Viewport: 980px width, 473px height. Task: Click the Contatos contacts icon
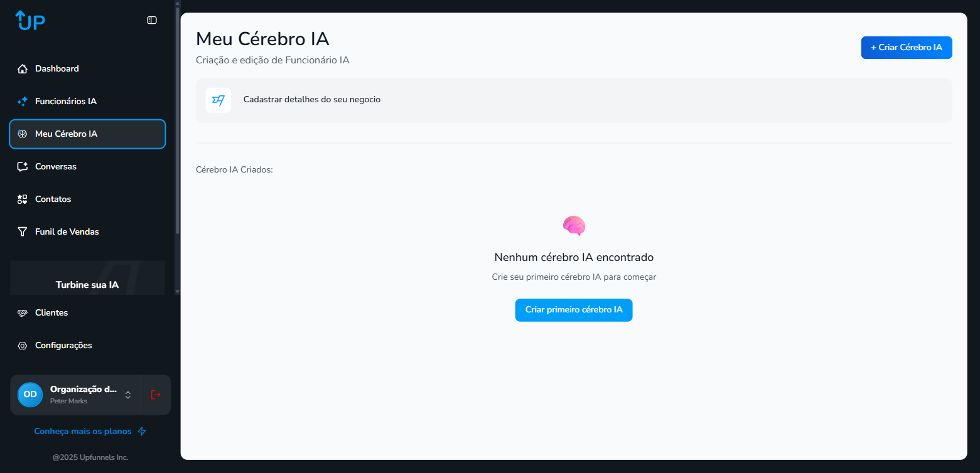(x=23, y=199)
